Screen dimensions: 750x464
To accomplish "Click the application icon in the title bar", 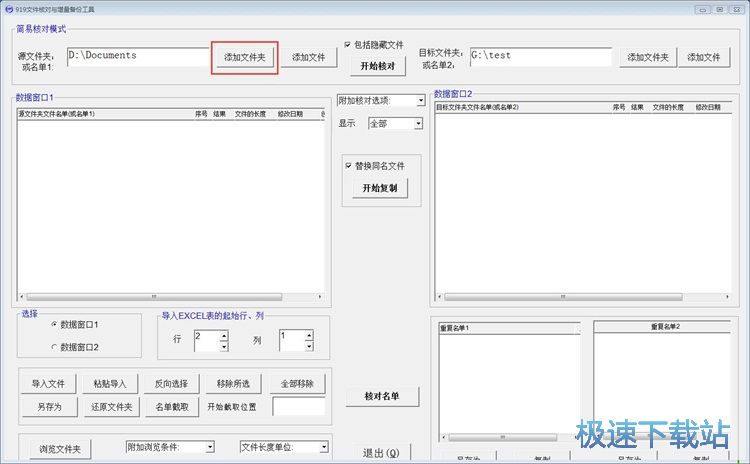I will tap(8, 9).
